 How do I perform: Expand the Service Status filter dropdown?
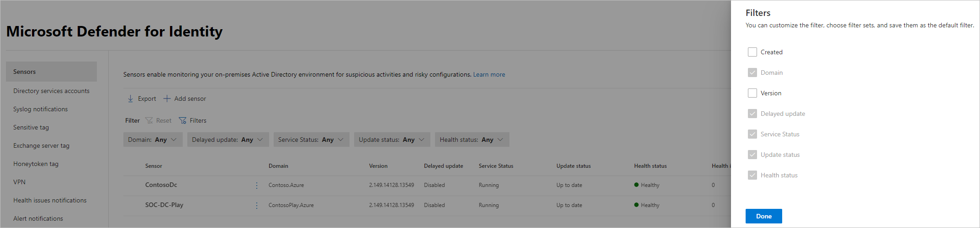click(311, 140)
